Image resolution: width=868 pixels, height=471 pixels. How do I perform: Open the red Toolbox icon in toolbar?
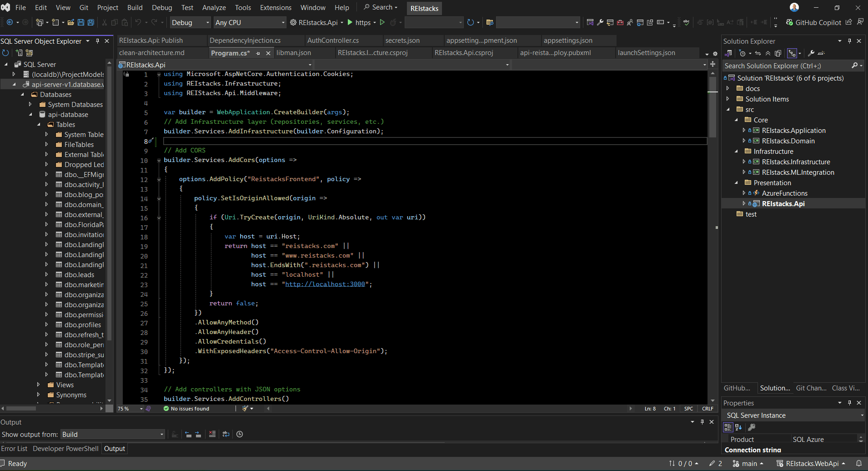(x=620, y=22)
